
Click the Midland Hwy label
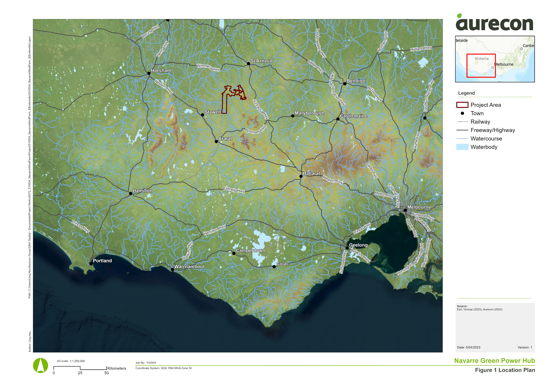tap(421, 48)
